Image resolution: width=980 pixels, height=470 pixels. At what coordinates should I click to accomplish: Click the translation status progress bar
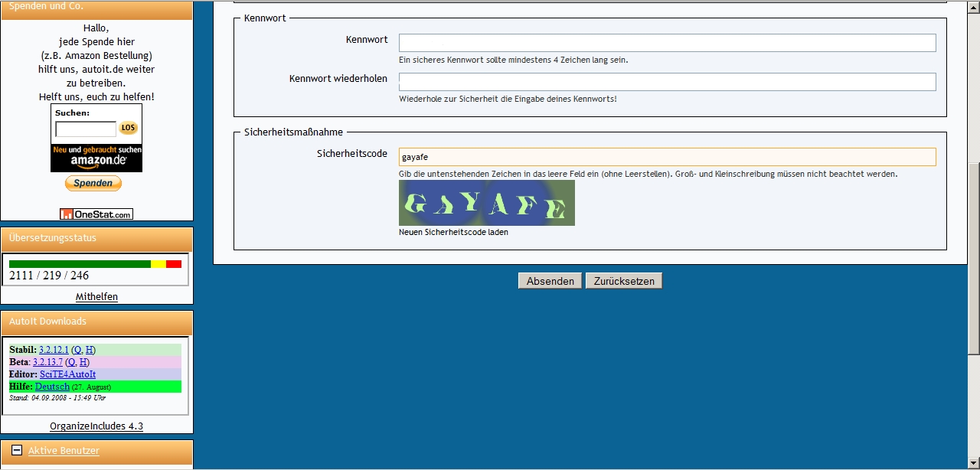[95, 264]
